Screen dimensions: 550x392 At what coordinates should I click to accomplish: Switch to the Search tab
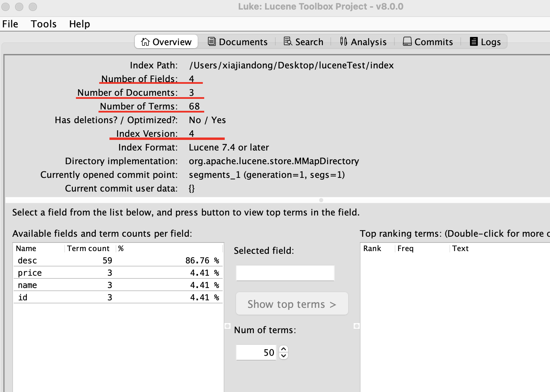[x=303, y=42]
